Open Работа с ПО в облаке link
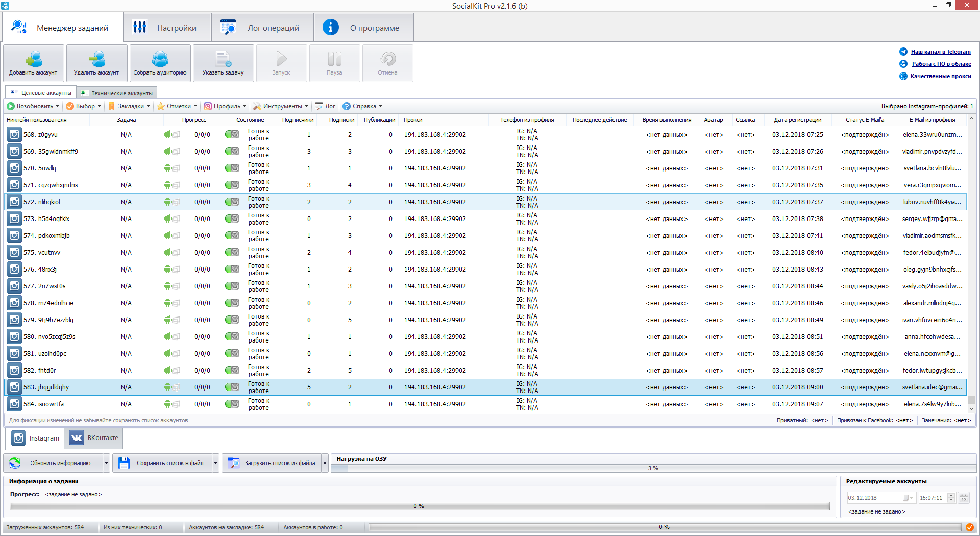The height and width of the screenshot is (536, 980). click(941, 64)
